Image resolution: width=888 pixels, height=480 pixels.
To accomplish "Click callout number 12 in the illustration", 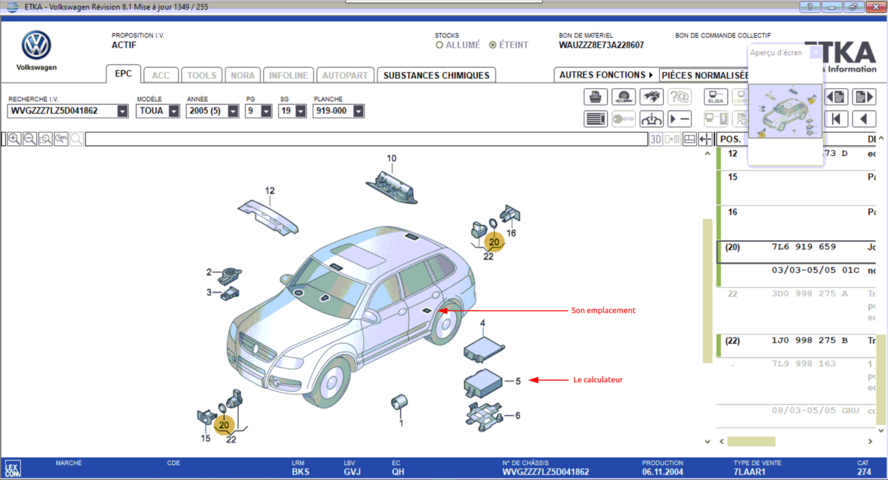I will [x=270, y=191].
